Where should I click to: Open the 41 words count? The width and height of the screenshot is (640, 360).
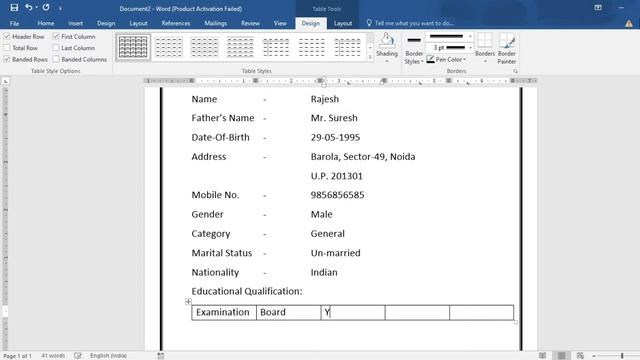pos(53,356)
